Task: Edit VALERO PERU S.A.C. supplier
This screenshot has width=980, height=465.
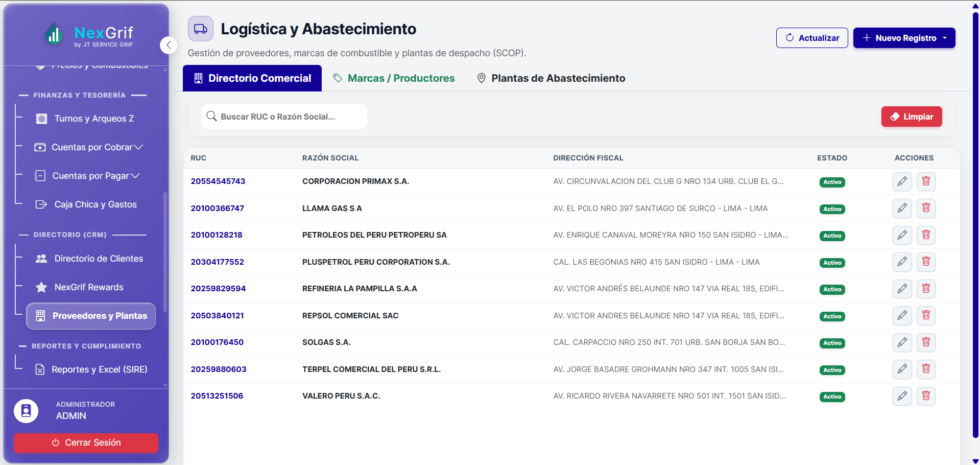Action: 902,396
